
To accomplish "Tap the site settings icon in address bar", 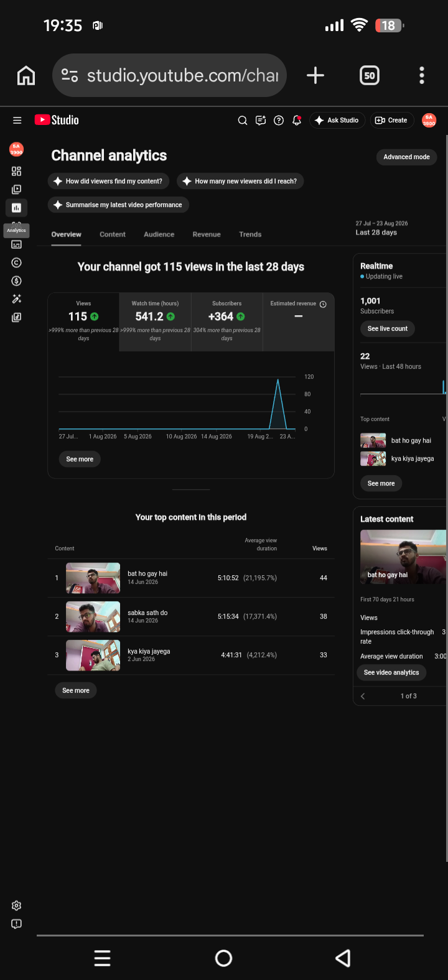I will (x=70, y=75).
